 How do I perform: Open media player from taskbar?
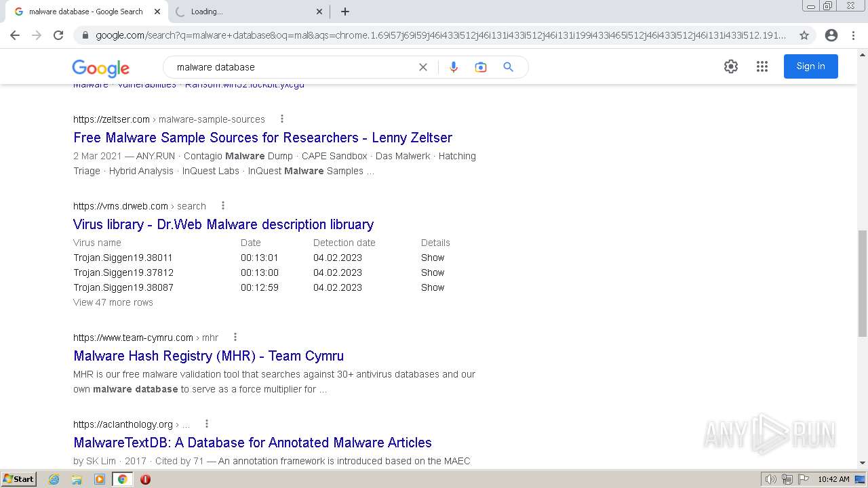pos(100,479)
